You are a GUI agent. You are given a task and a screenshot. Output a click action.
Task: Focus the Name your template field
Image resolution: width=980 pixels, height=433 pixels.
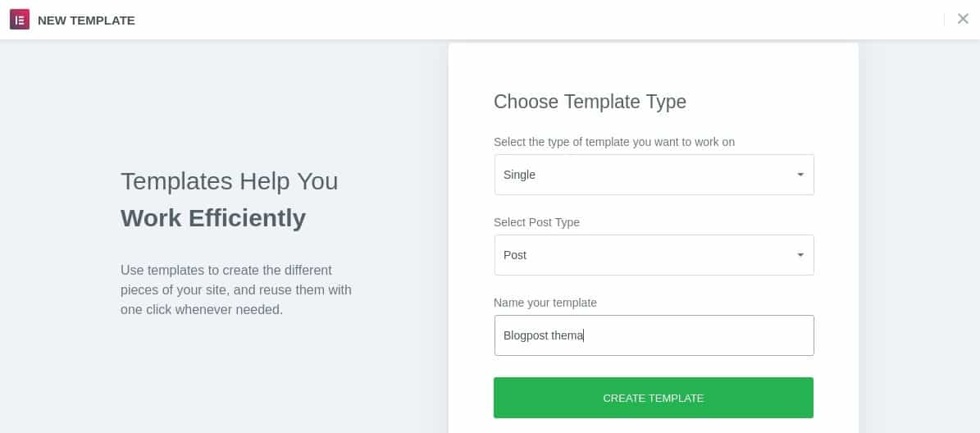654,335
